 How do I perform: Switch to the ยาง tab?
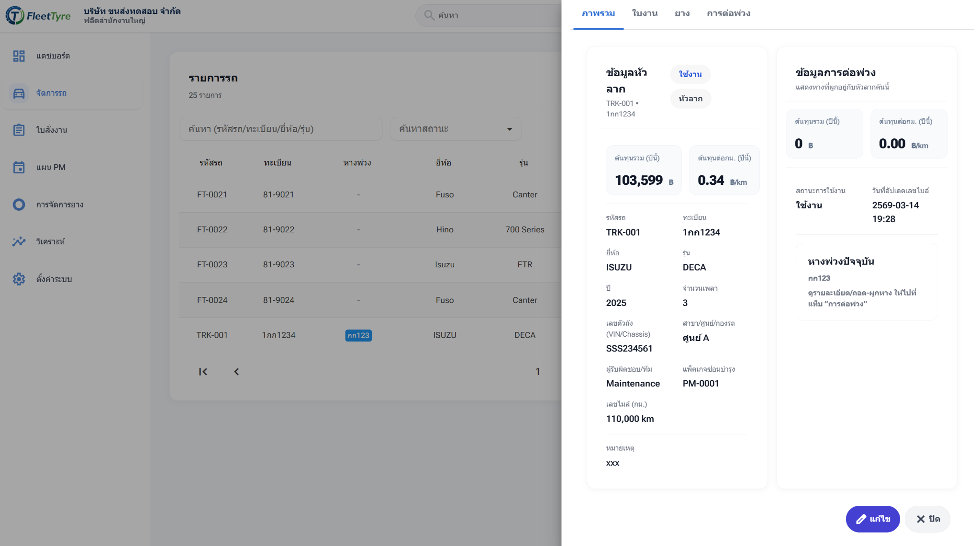(x=682, y=13)
